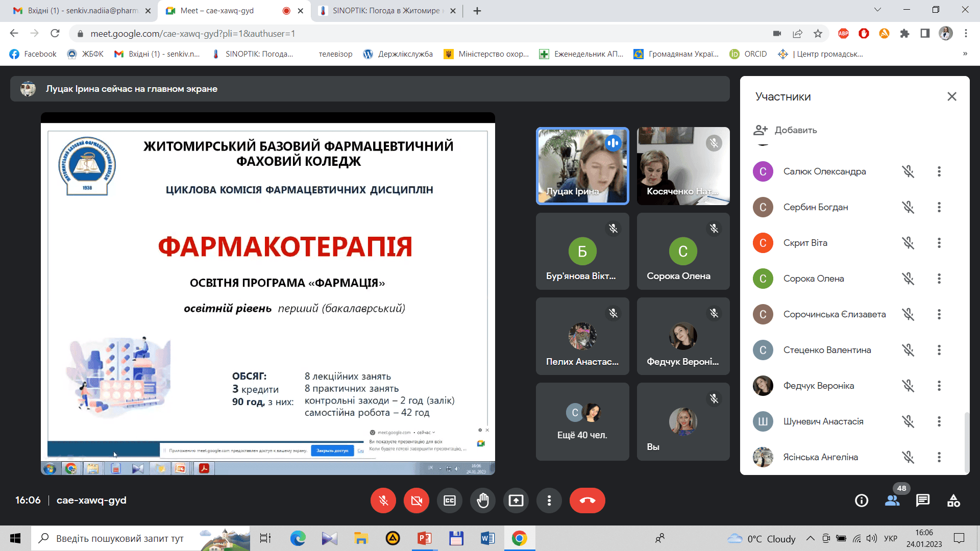
Task: Open more actions for Сорока Олена in list
Action: click(x=939, y=279)
